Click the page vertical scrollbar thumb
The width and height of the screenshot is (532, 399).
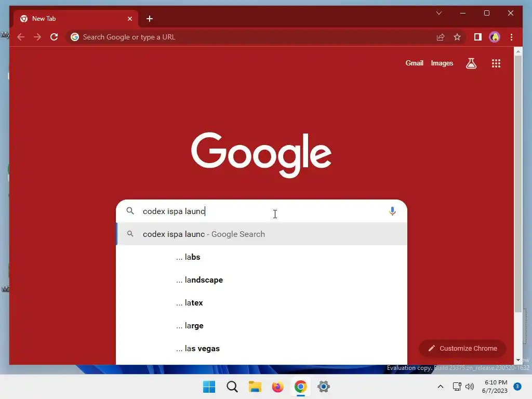[518, 184]
